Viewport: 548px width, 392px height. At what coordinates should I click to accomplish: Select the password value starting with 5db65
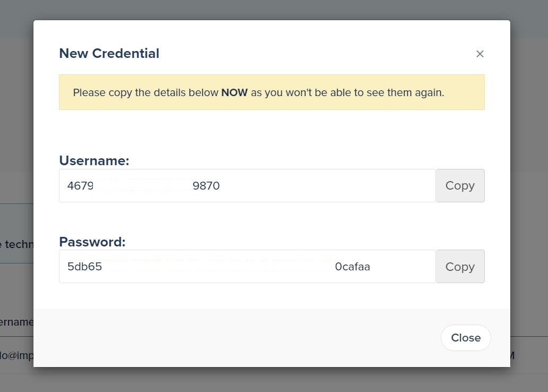212,266
